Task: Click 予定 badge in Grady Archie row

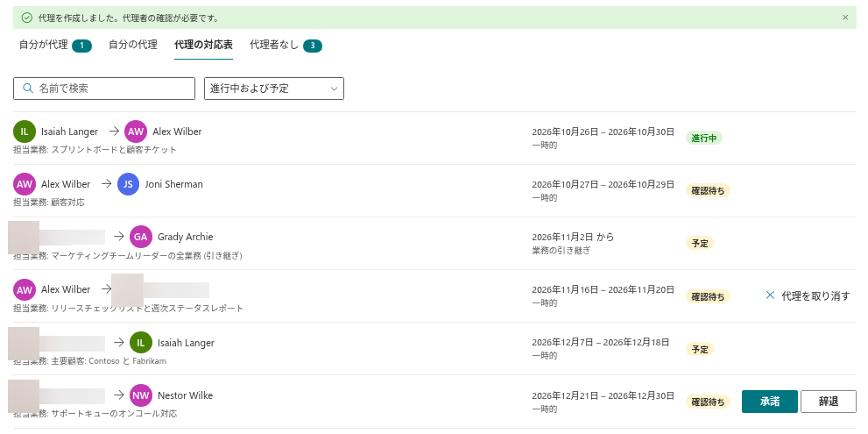Action: click(700, 244)
